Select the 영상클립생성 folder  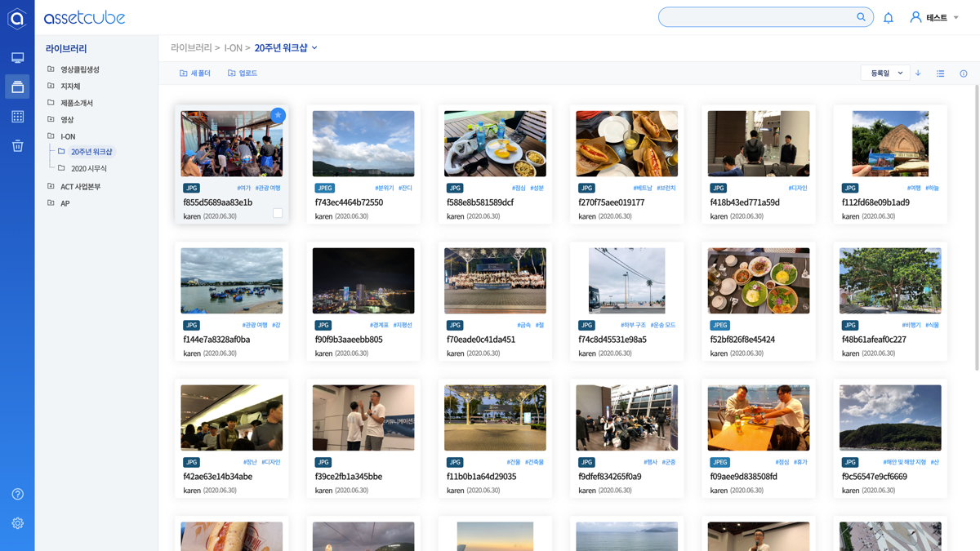pyautogui.click(x=80, y=69)
